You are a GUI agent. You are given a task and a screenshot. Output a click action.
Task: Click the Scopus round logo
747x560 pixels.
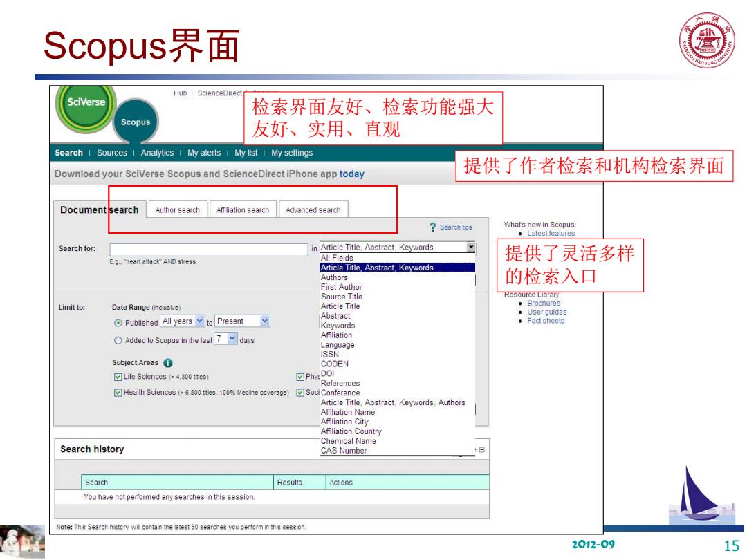(136, 122)
